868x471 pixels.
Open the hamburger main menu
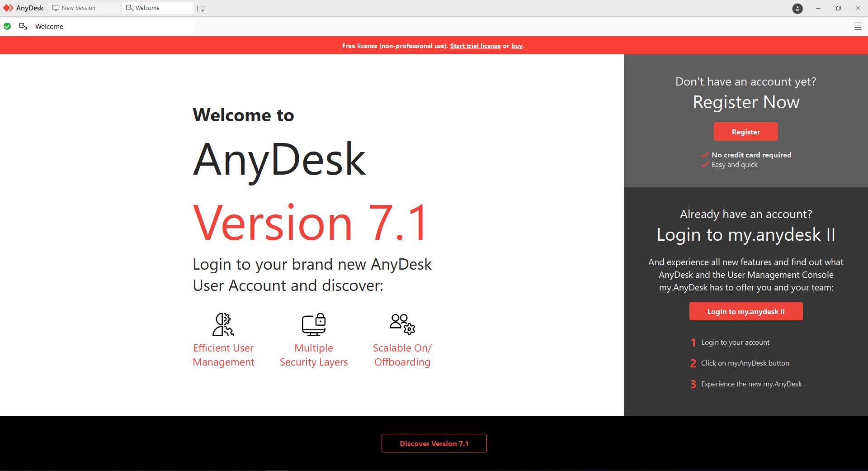(858, 26)
